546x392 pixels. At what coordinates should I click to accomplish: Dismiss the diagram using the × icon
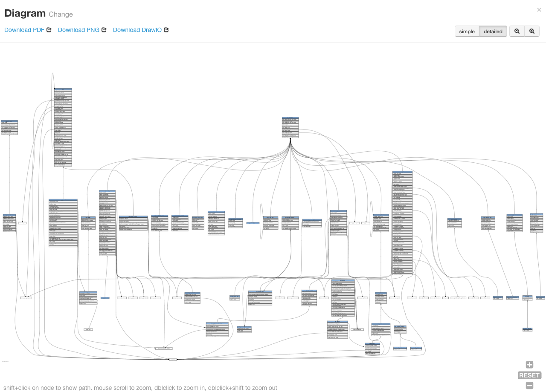click(x=539, y=9)
